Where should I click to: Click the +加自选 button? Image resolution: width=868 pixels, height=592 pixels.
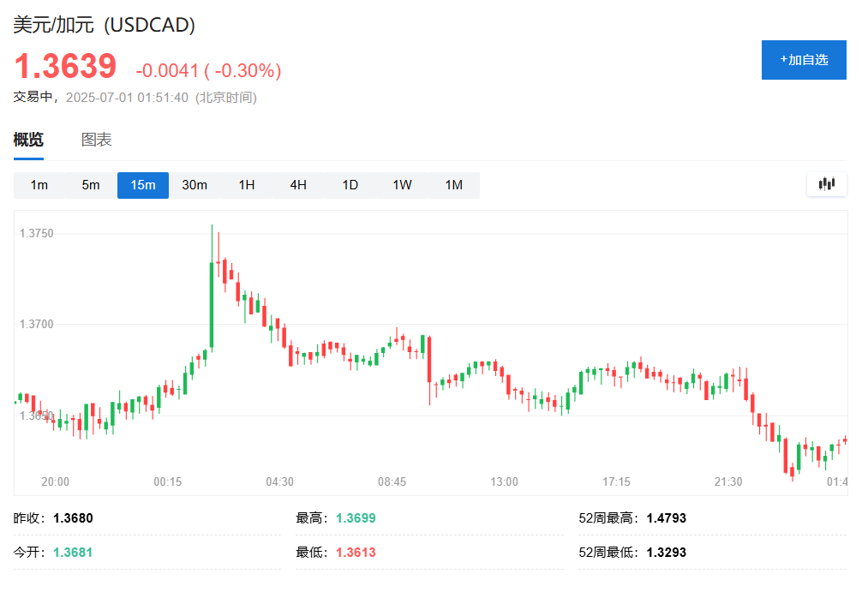coord(804,60)
